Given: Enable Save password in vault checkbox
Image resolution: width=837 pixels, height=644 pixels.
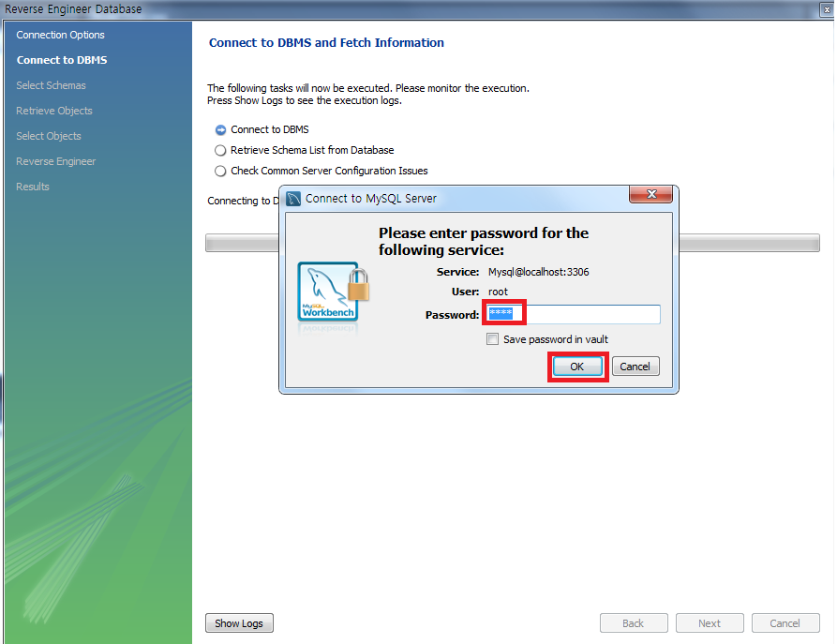Looking at the screenshot, I should click(492, 339).
